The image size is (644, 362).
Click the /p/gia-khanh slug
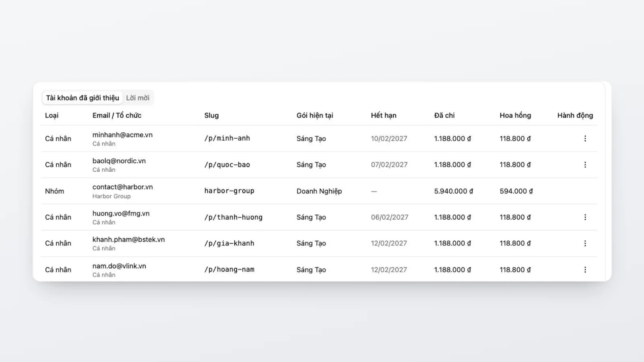[x=229, y=243]
